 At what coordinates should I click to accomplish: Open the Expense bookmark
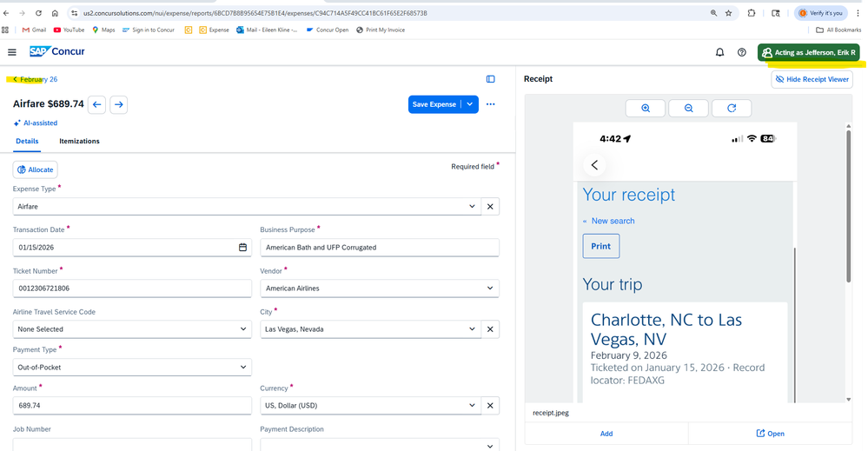click(214, 30)
